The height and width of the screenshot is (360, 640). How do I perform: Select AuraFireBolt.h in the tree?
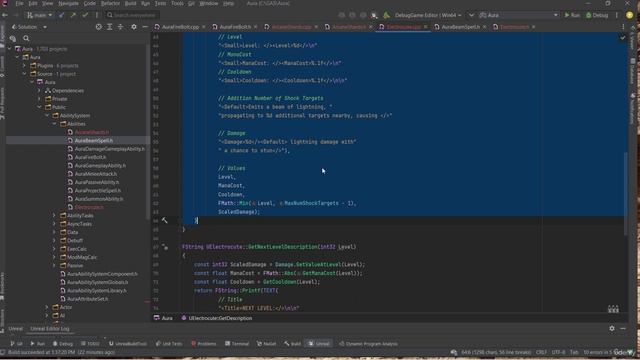tap(90, 157)
